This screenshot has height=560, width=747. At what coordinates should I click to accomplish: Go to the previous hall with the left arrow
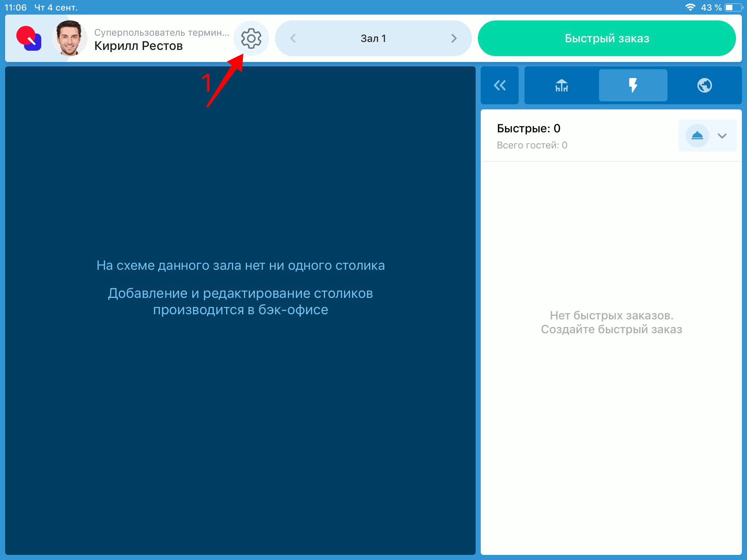coord(293,38)
